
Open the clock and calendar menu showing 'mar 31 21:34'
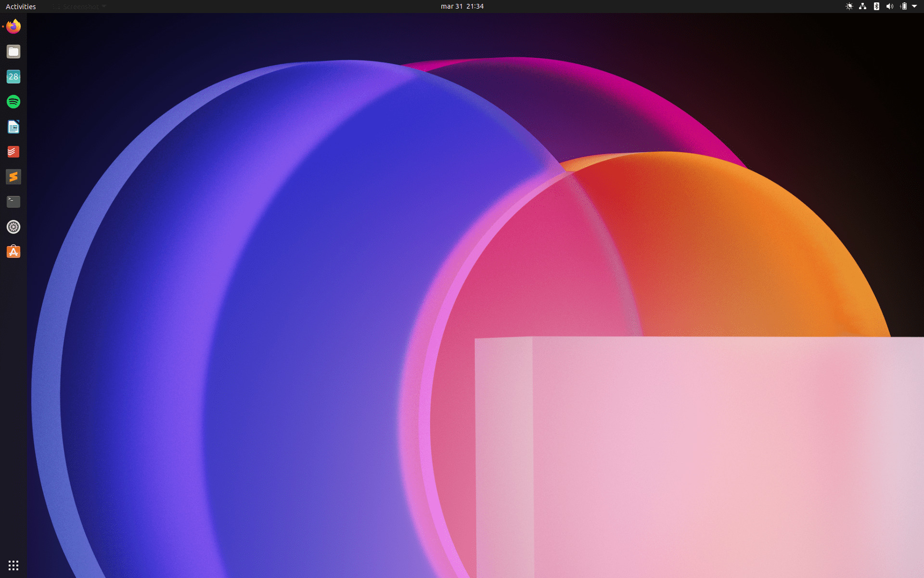point(462,6)
